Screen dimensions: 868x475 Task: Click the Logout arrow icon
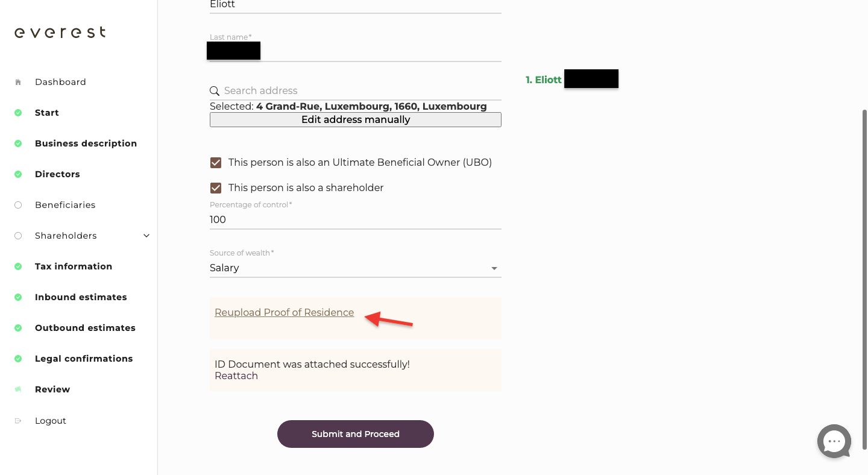(18, 420)
